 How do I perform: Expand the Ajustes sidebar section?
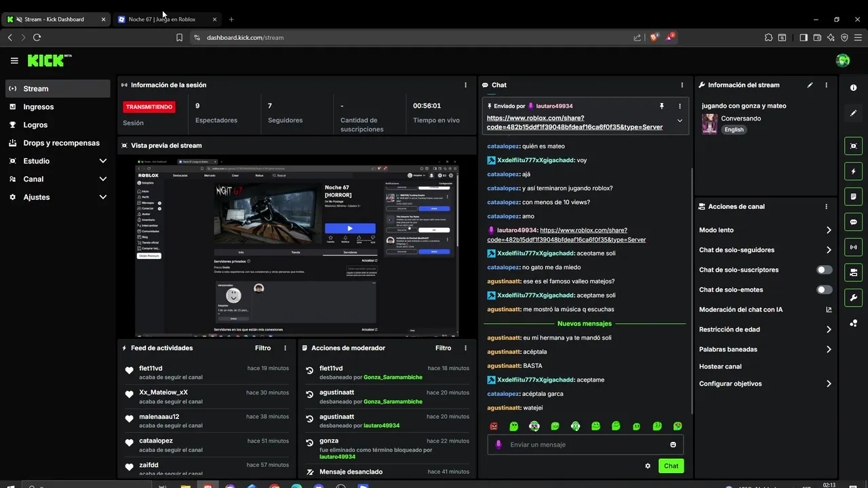(103, 197)
